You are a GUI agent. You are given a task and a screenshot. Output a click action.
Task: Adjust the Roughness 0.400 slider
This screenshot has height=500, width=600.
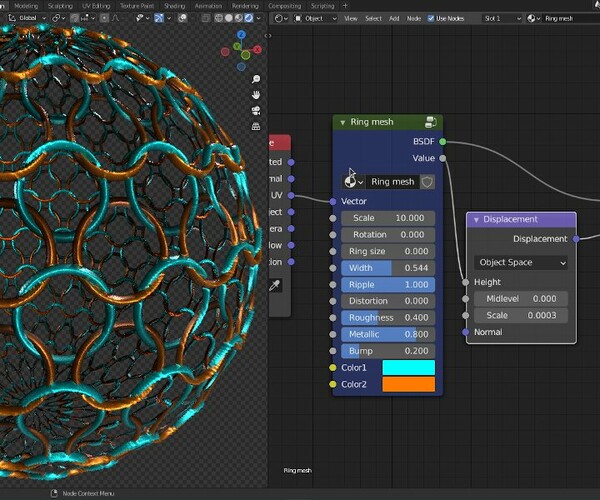[x=388, y=318]
